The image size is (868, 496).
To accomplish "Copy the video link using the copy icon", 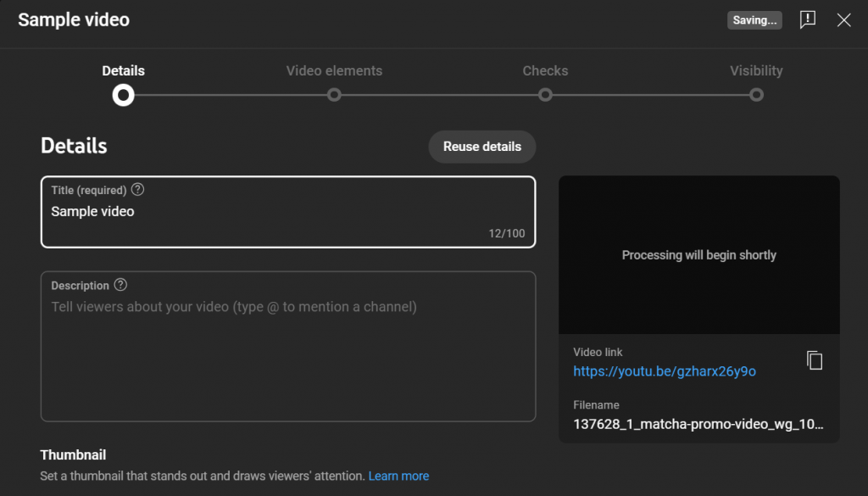I will pos(815,359).
